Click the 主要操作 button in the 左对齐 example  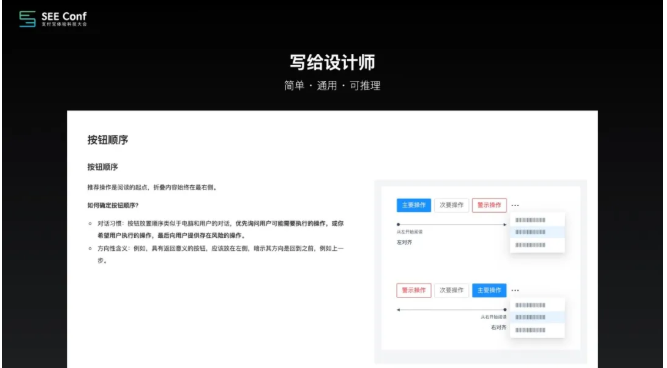413,205
